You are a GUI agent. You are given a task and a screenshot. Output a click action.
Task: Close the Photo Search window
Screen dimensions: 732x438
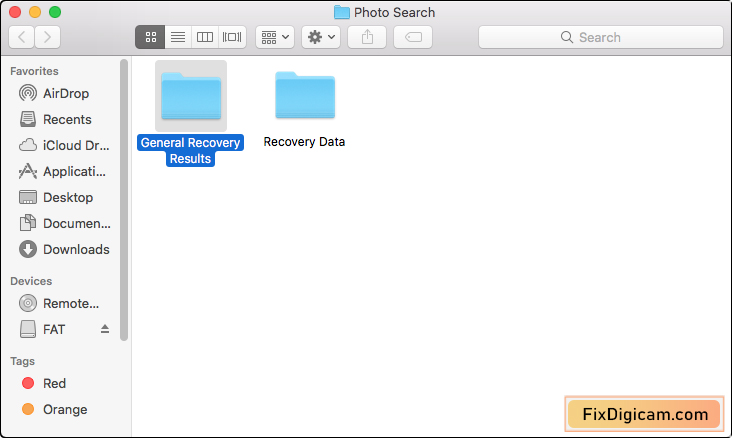pos(15,12)
